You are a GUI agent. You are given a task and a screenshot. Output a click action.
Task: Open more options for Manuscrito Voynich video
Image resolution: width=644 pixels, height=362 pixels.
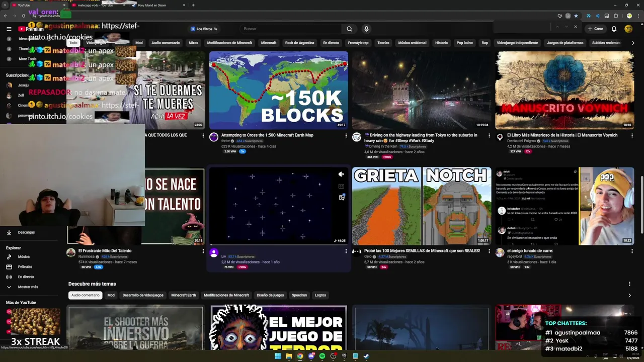click(x=631, y=135)
